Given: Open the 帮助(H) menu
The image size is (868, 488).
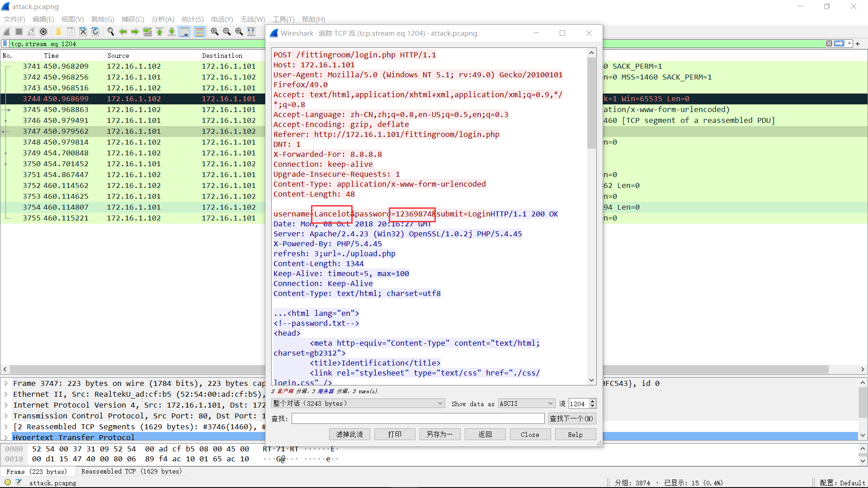Looking at the screenshot, I should (x=314, y=19).
